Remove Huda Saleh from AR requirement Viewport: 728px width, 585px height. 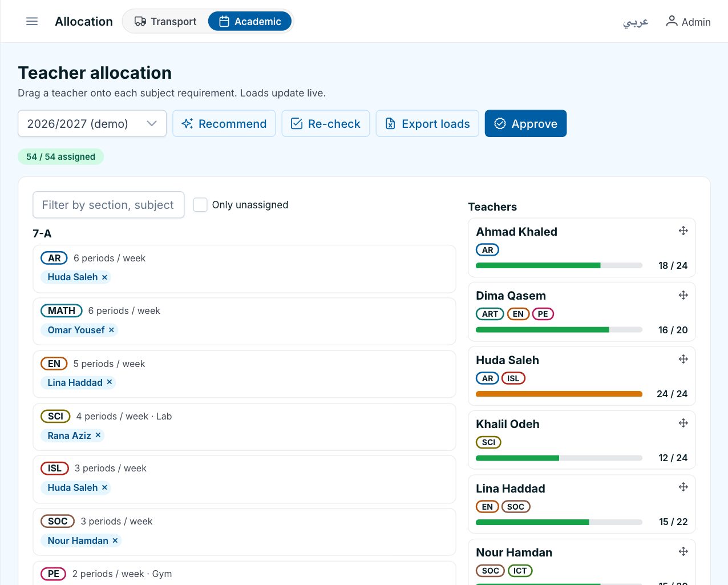pyautogui.click(x=104, y=277)
